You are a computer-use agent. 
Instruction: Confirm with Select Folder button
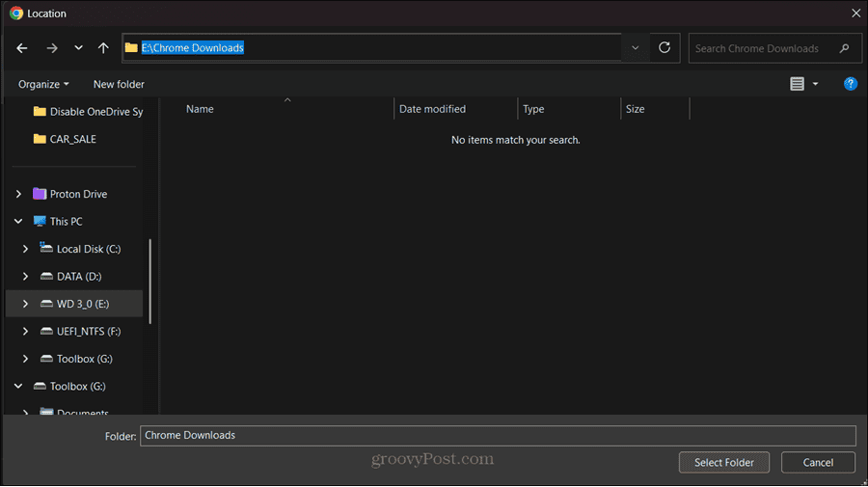pos(724,463)
